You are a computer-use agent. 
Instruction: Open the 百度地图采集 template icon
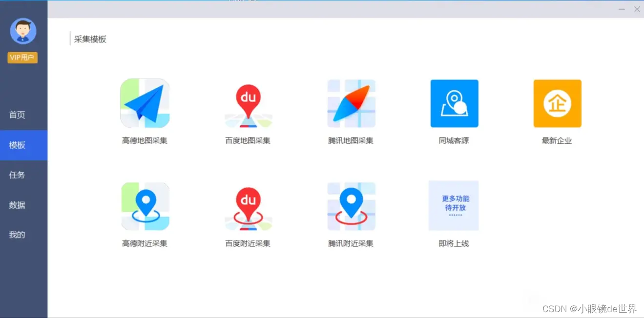(x=248, y=105)
